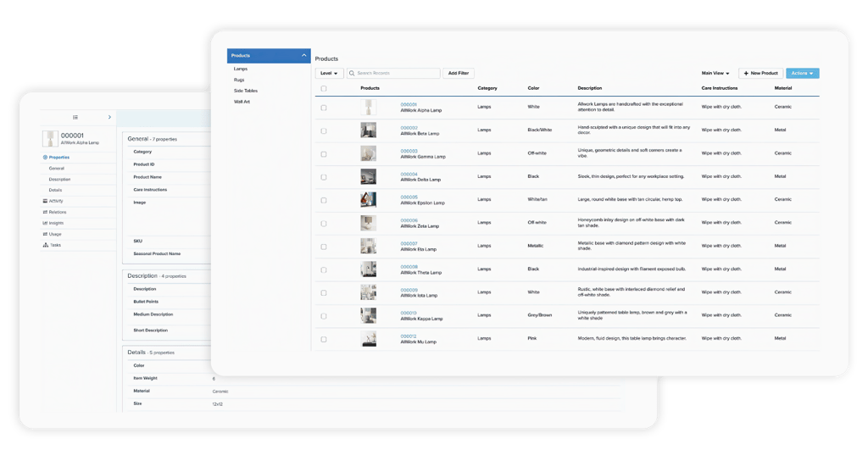Open product link 000010
Screen dimensions: 868x461
[x=409, y=313]
